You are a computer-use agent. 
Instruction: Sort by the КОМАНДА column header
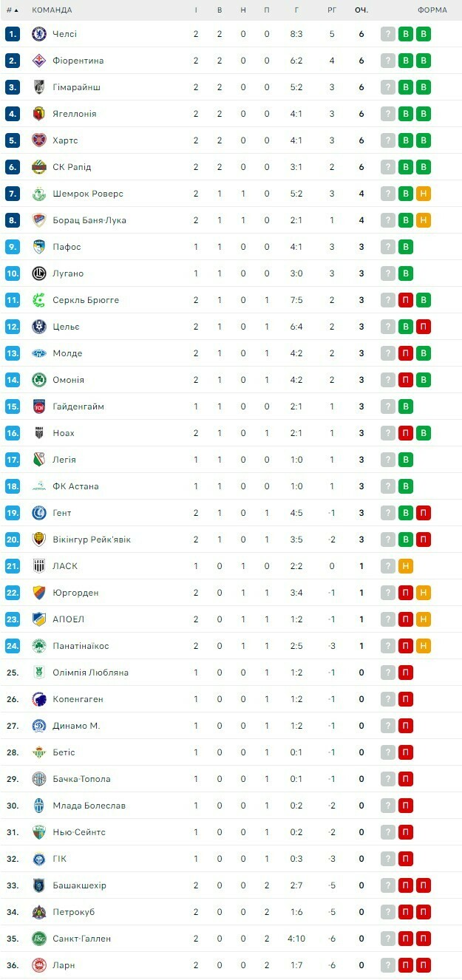tap(52, 10)
